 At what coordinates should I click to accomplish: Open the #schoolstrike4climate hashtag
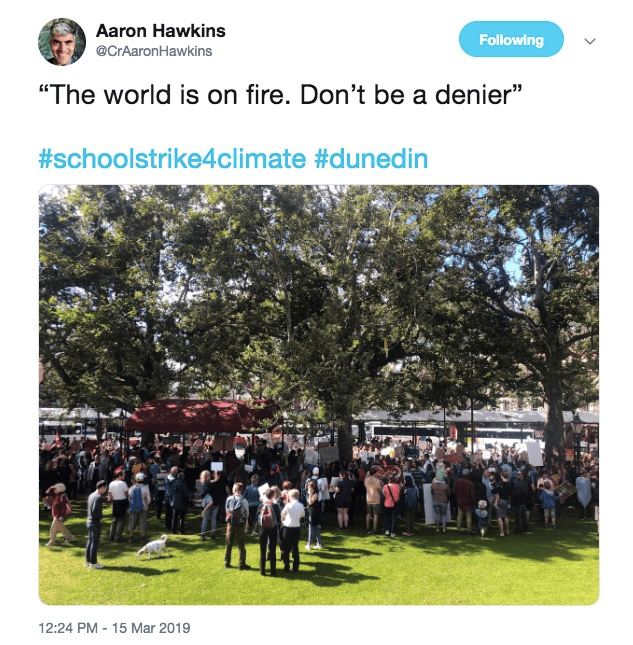[172, 159]
